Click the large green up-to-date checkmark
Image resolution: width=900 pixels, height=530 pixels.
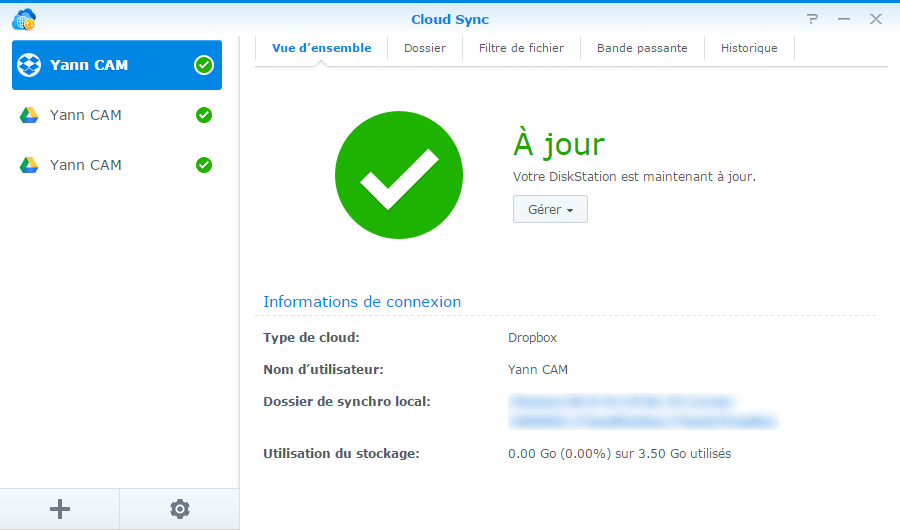[x=399, y=174]
